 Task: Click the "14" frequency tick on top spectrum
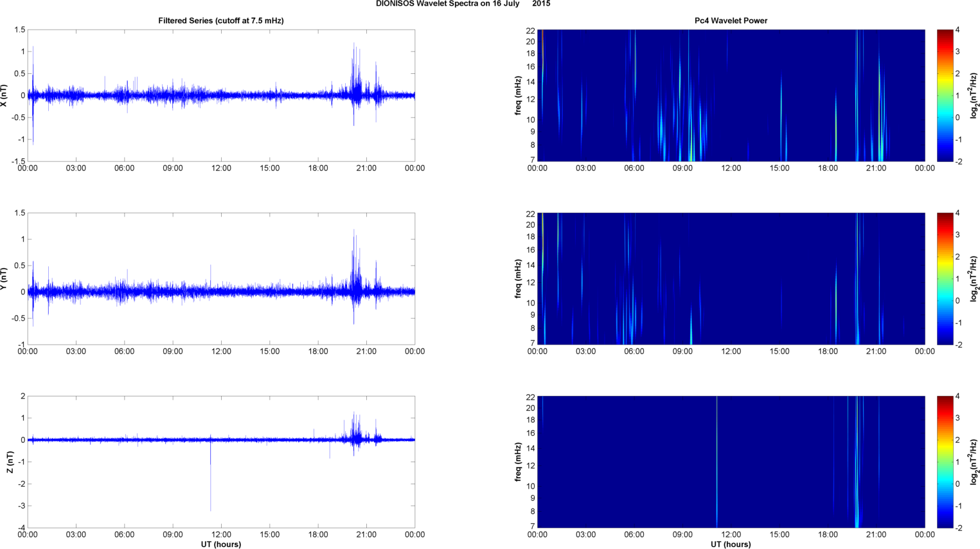(531, 82)
